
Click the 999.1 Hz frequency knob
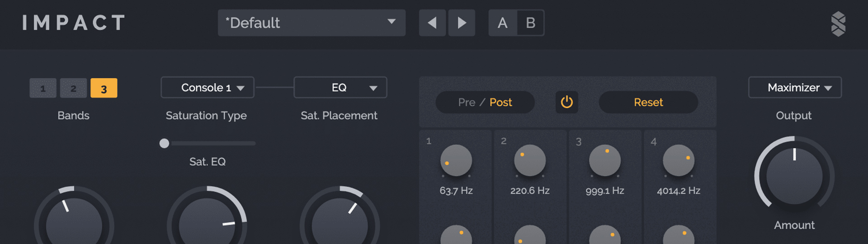605,160
